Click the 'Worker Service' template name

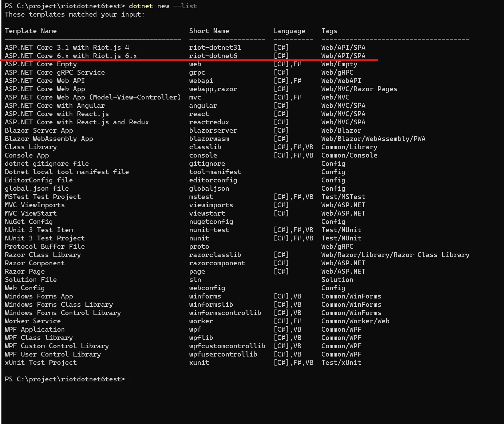click(x=33, y=321)
